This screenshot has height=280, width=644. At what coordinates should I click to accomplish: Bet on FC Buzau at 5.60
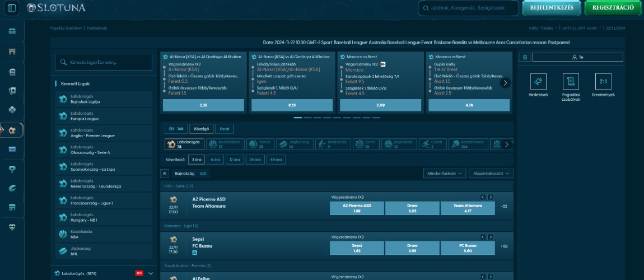(x=468, y=248)
